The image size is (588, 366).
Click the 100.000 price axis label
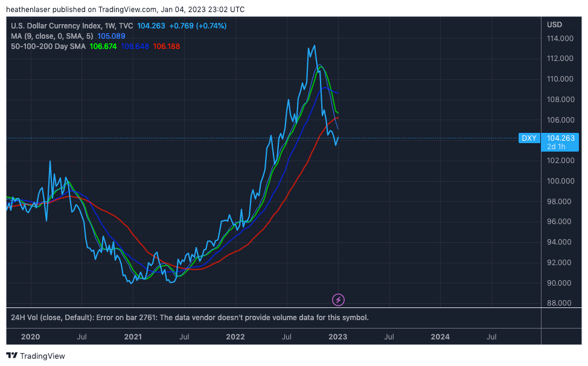[x=560, y=181]
